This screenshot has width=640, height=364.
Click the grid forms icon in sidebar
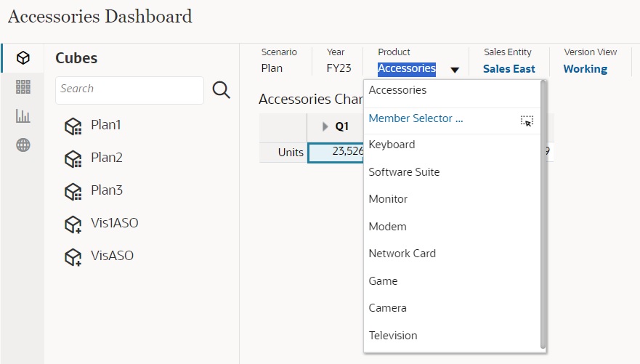tap(23, 87)
